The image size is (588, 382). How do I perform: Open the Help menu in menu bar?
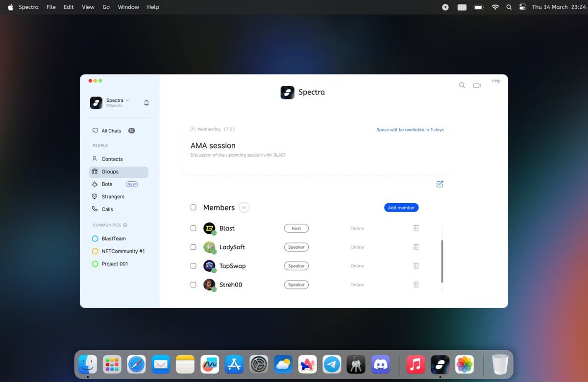point(153,7)
